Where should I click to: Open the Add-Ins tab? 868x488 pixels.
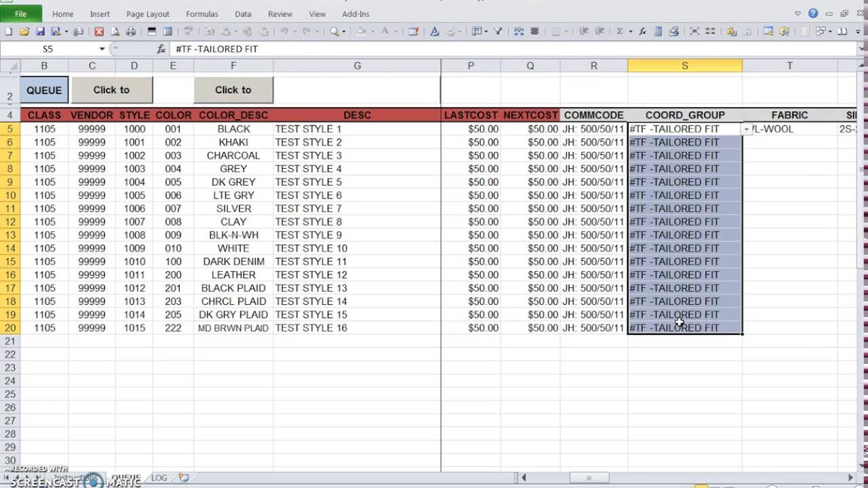[x=356, y=14]
